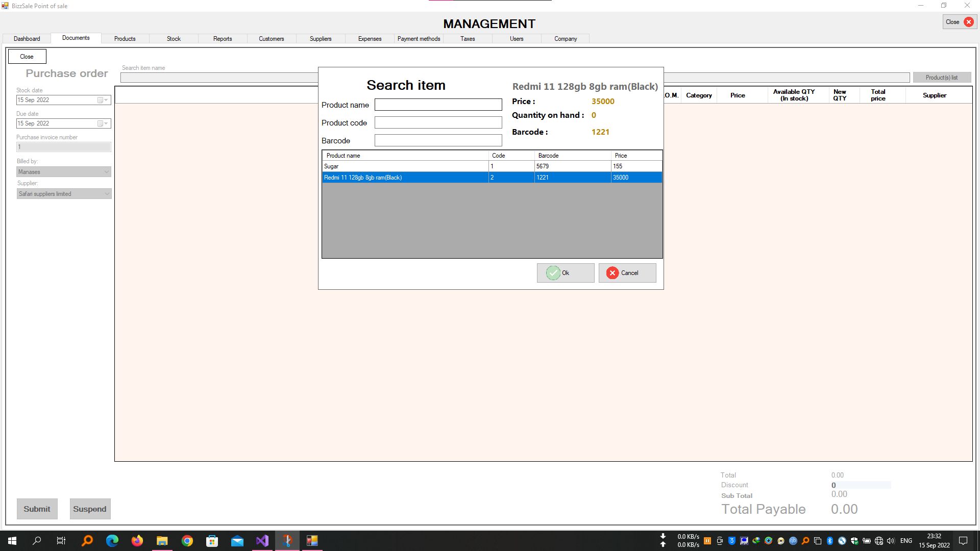The height and width of the screenshot is (551, 980).
Task: Click the Product name input field
Action: click(x=438, y=105)
